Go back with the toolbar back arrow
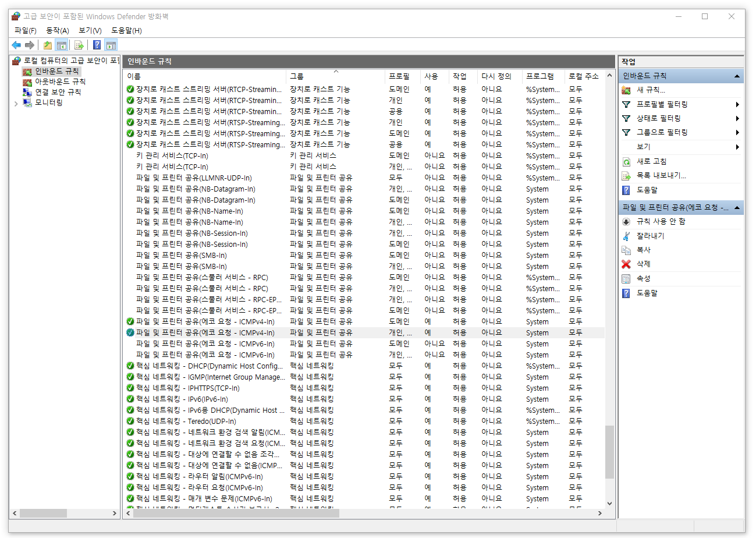This screenshot has height=538, width=756. (x=16, y=45)
